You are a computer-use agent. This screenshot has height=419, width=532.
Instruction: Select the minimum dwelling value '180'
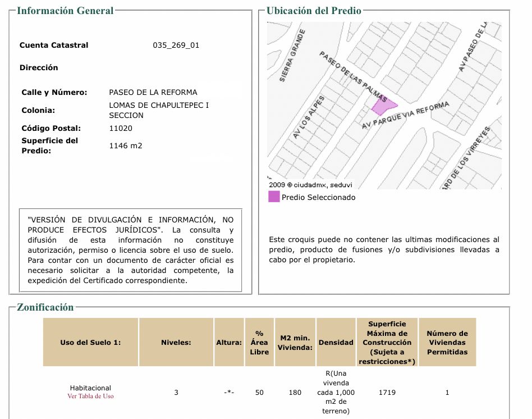pos(295,393)
